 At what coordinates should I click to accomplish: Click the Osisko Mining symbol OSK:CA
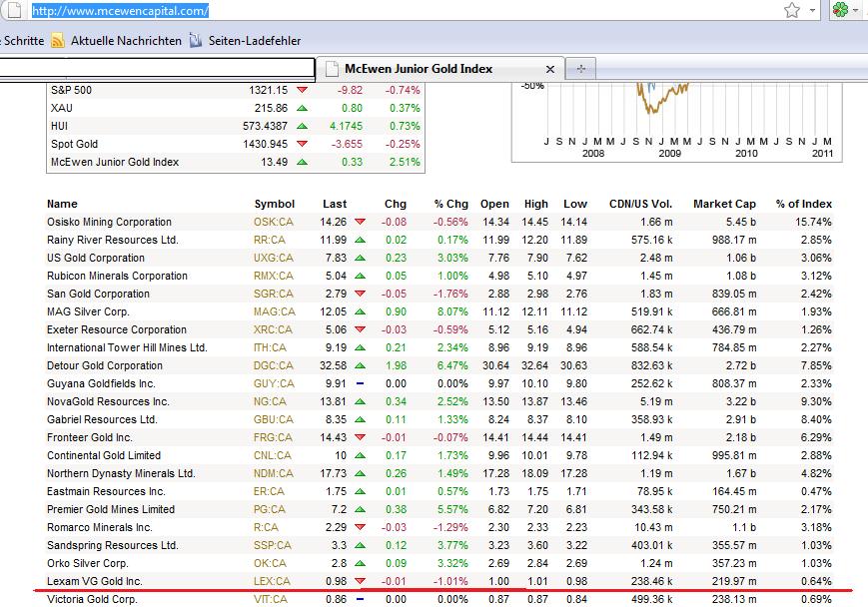pyautogui.click(x=274, y=223)
